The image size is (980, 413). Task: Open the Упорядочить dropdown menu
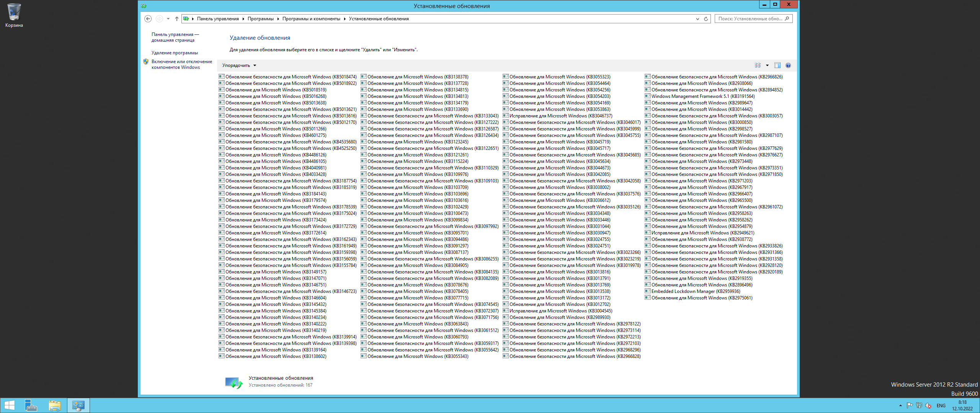tap(239, 65)
